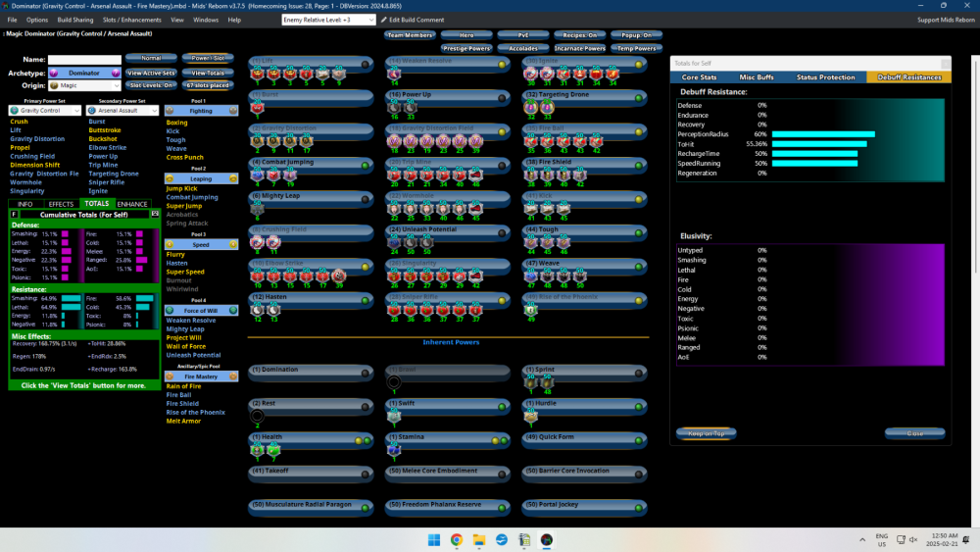The width and height of the screenshot is (980, 552).
Task: Click the Burst power's single enhancement slot
Action: (x=258, y=108)
